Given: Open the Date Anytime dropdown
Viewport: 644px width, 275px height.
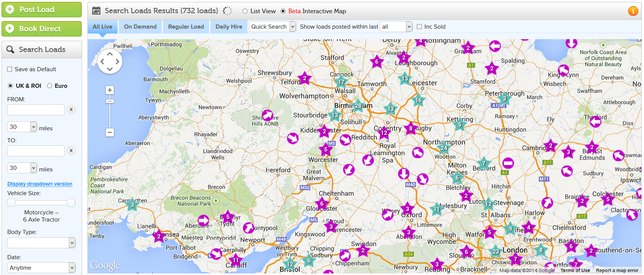Looking at the screenshot, I should [x=41, y=268].
